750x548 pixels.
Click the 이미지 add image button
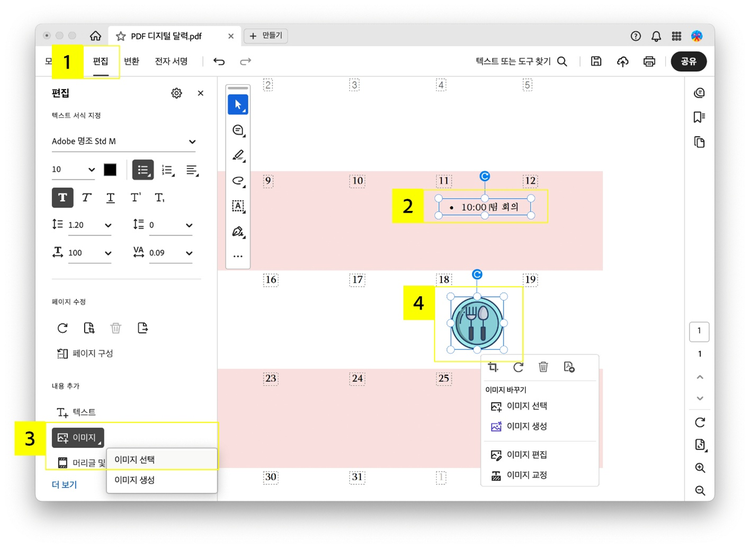pos(78,438)
